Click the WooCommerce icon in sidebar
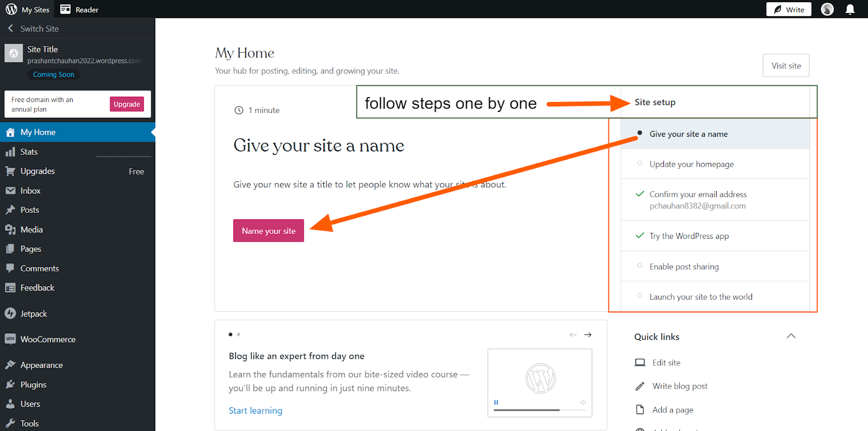Screen dimensions: 868x431 [10, 339]
